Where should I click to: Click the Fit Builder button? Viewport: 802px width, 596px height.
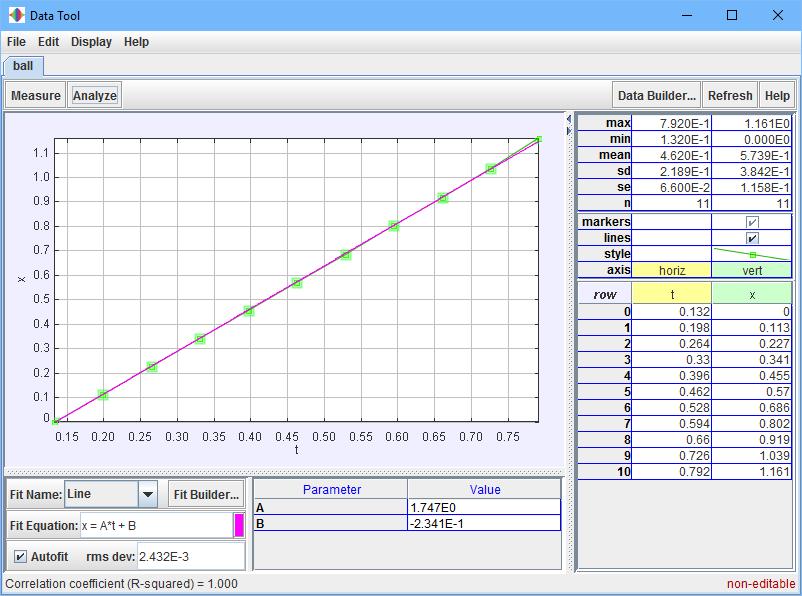click(x=206, y=494)
